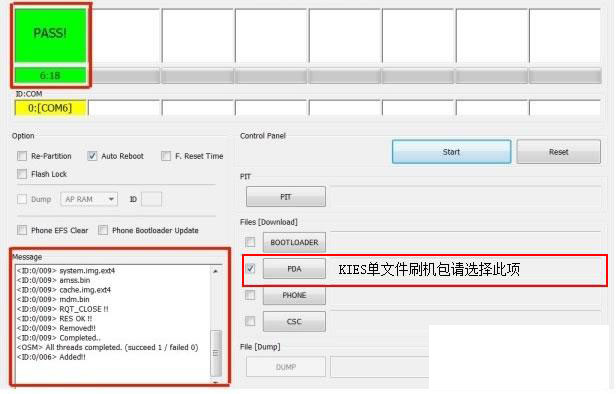
Task: Click the green PASS! status box
Action: [50, 35]
